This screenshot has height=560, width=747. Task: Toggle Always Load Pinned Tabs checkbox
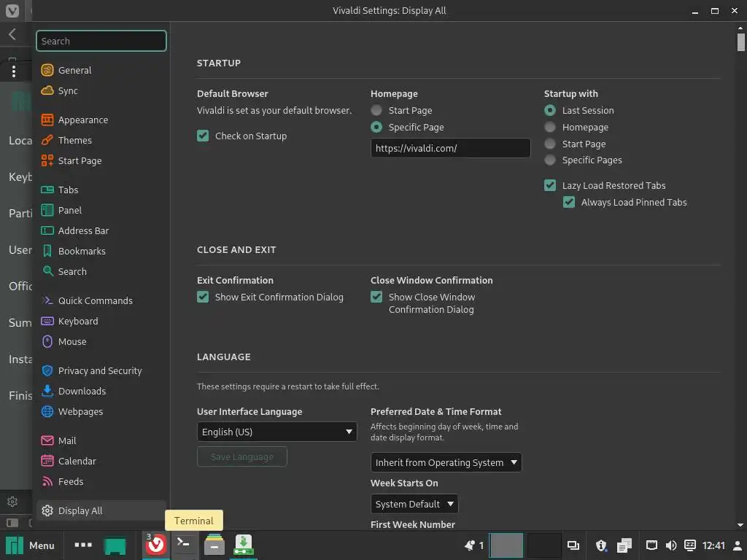pyautogui.click(x=569, y=202)
